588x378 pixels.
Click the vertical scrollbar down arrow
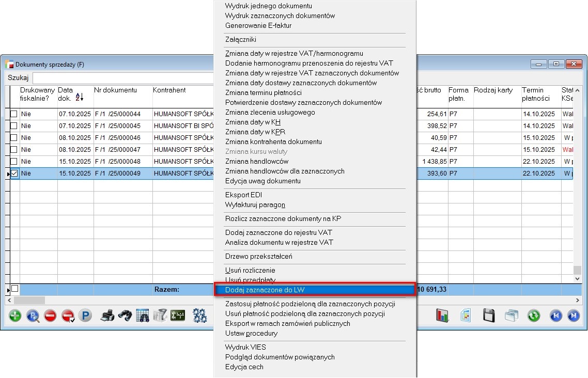tap(577, 279)
